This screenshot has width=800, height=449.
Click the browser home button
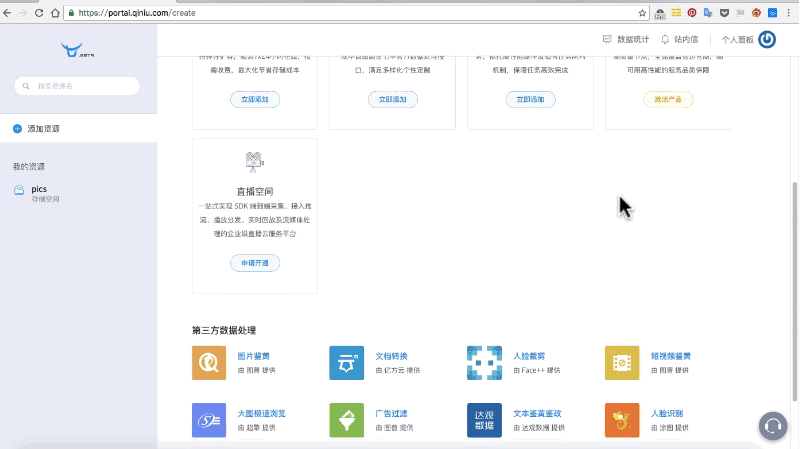point(55,13)
